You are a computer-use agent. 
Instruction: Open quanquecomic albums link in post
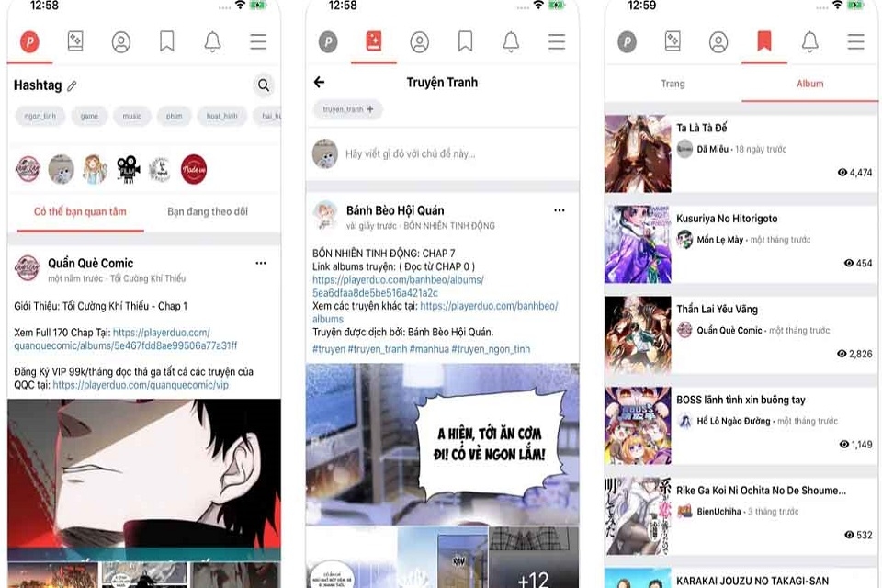(x=126, y=339)
